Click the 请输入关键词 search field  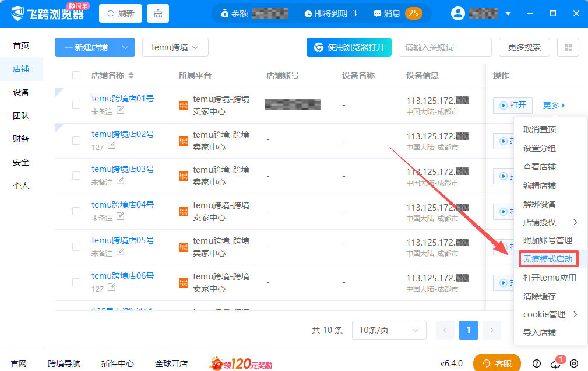pyautogui.click(x=444, y=47)
